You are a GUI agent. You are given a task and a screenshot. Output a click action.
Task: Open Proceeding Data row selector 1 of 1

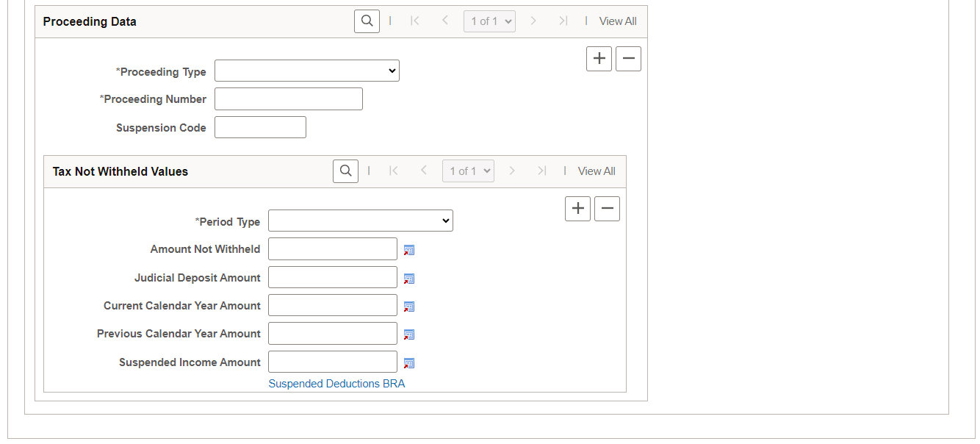pos(489,21)
